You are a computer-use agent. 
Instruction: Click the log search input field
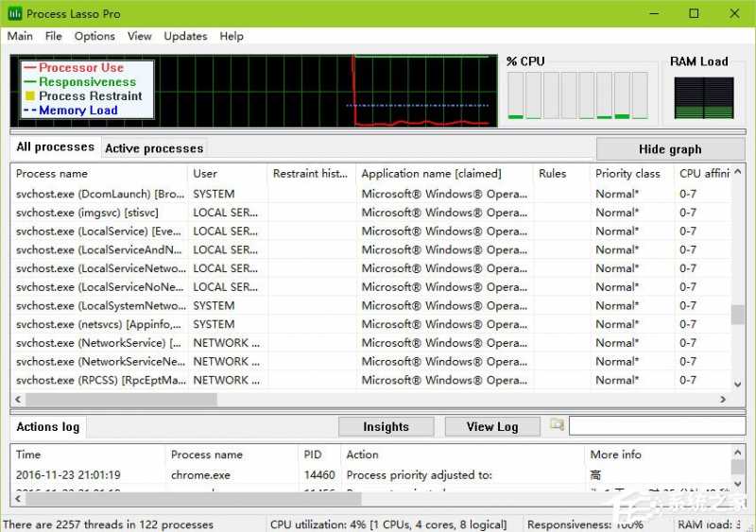point(655,426)
